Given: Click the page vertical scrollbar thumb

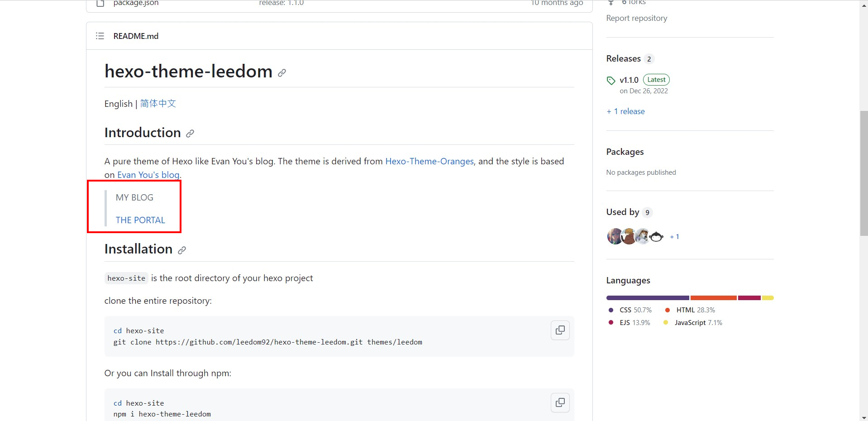Looking at the screenshot, I should (x=864, y=173).
